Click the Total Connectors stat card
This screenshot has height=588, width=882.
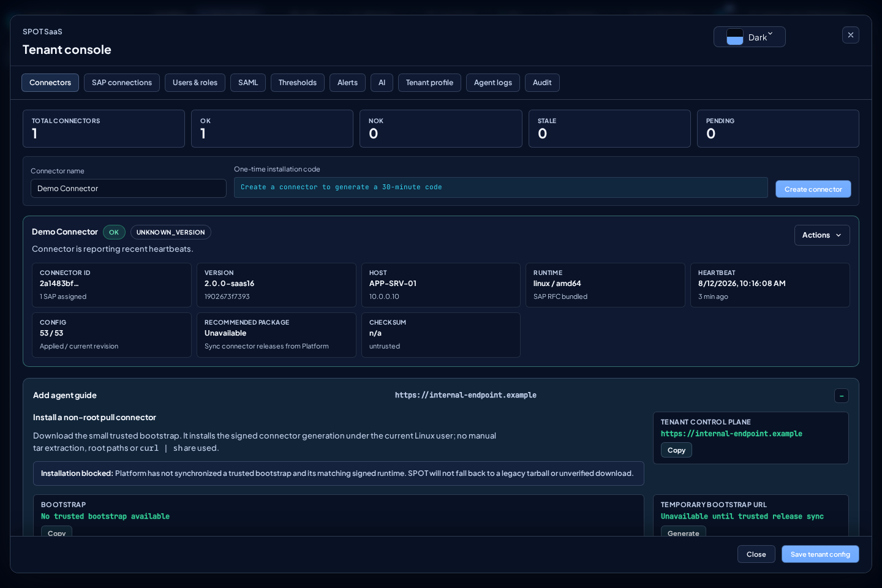click(104, 129)
